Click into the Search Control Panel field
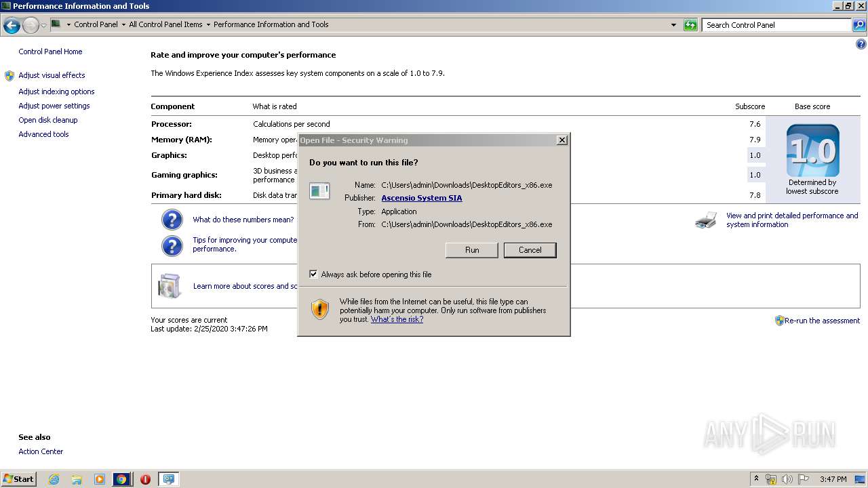 776,25
